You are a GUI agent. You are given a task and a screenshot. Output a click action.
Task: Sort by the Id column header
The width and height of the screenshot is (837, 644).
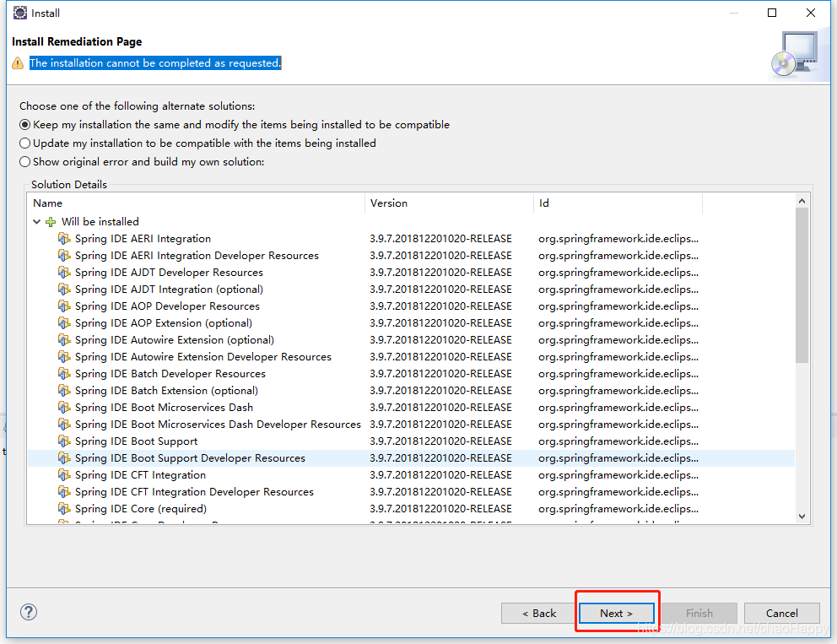(618, 203)
